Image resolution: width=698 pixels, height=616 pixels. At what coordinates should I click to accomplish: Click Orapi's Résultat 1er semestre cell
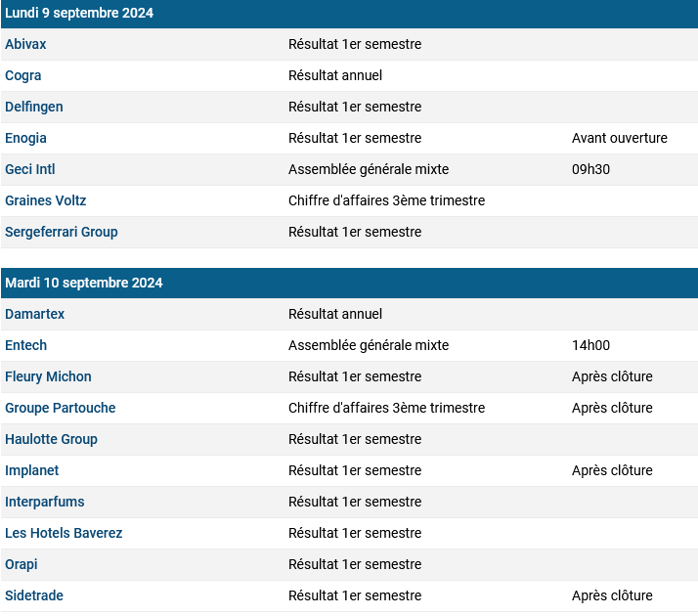[x=355, y=564]
